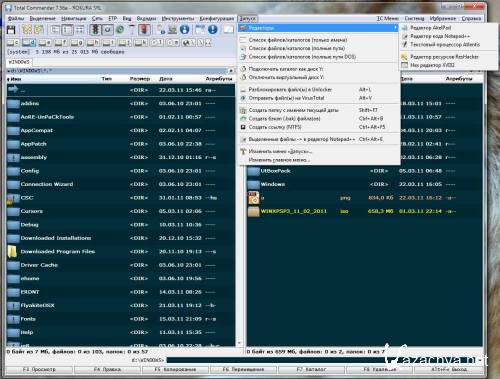Viewport: 500px width, 379px height.
Task: Open the Навигация menu
Action: (x=74, y=18)
